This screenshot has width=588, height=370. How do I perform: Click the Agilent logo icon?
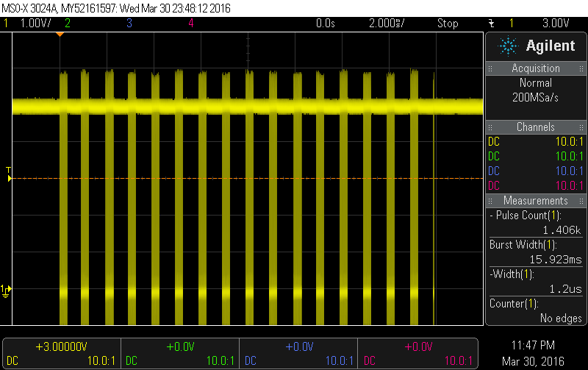point(508,46)
